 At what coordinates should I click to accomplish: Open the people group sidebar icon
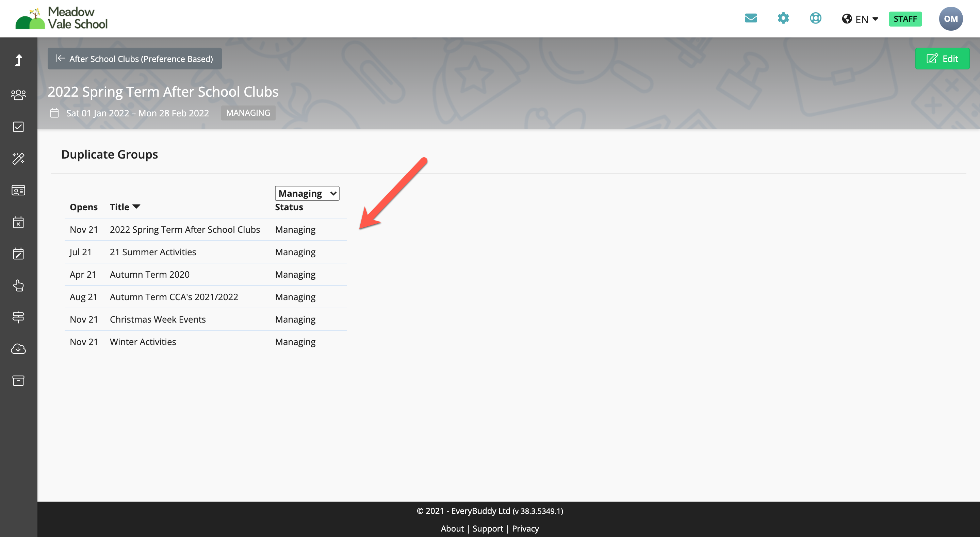point(18,95)
